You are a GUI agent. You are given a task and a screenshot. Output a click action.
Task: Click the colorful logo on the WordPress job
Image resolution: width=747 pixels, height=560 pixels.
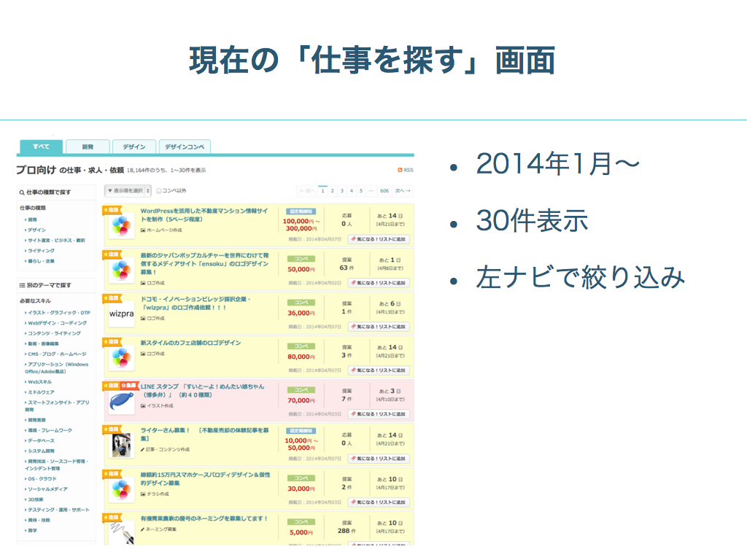(x=120, y=226)
